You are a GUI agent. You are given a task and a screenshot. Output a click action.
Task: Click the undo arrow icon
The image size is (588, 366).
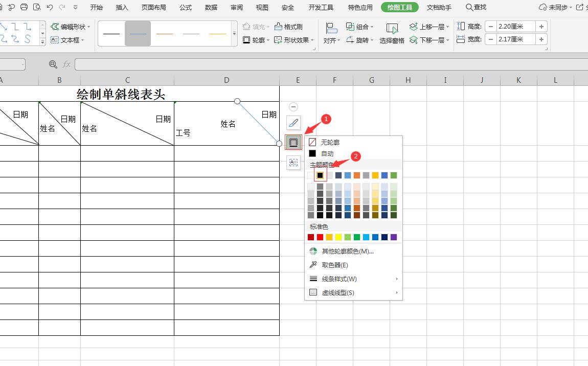point(50,7)
